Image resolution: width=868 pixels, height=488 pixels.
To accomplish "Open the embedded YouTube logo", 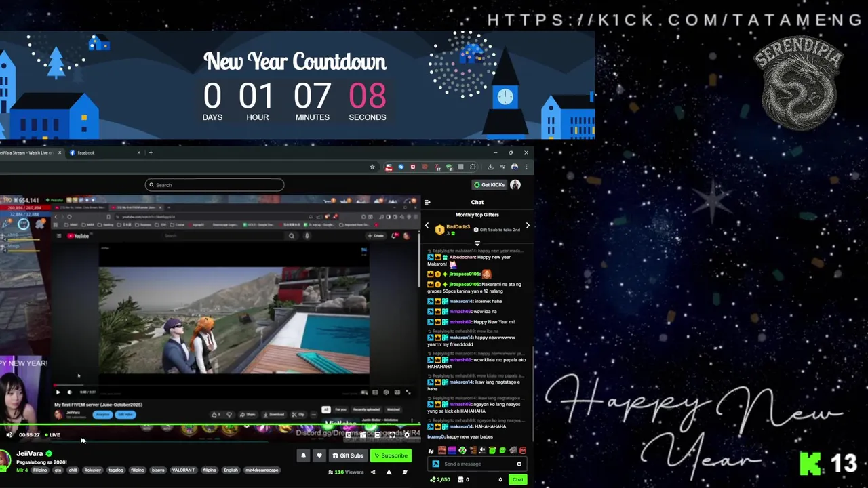I will point(79,236).
